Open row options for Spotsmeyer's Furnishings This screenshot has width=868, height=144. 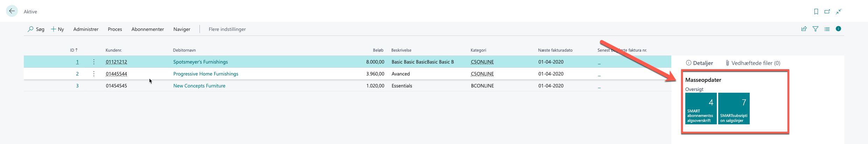click(x=94, y=62)
